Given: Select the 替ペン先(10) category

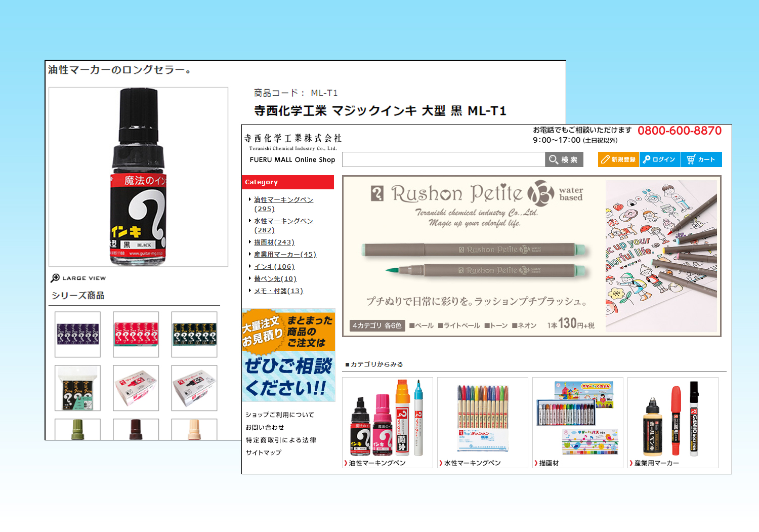Looking at the screenshot, I should [x=275, y=279].
